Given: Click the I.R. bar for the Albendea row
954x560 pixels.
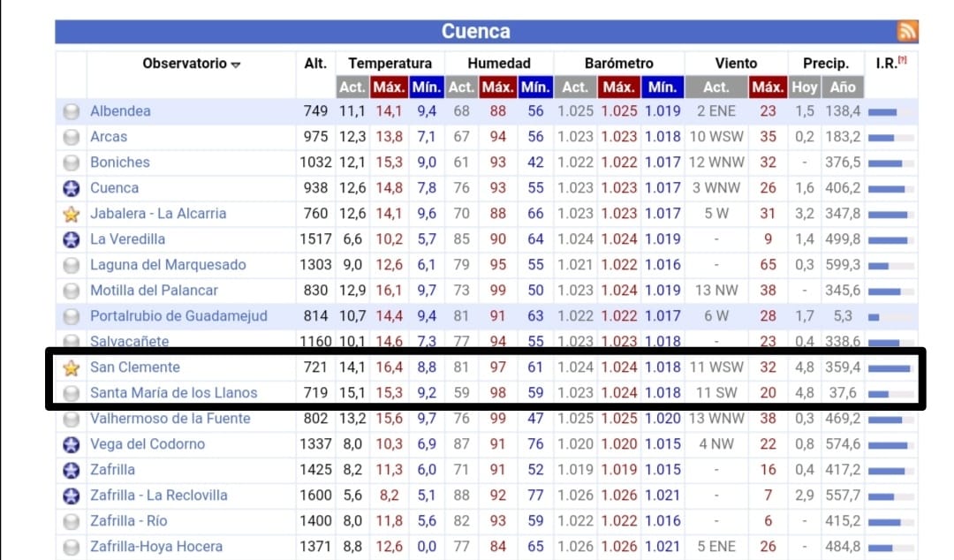Looking at the screenshot, I should point(890,112).
